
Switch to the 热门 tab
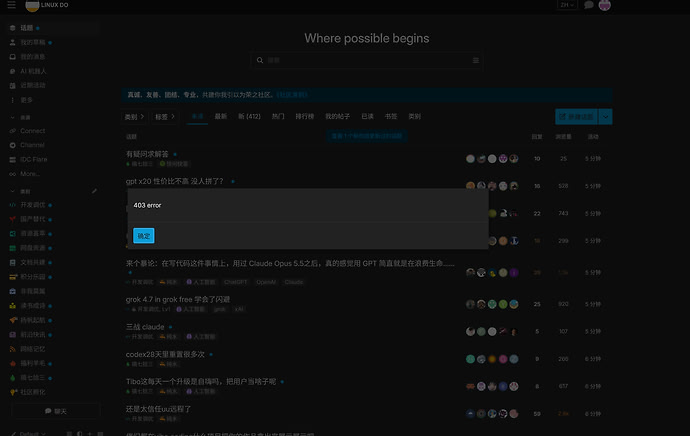pyautogui.click(x=278, y=116)
